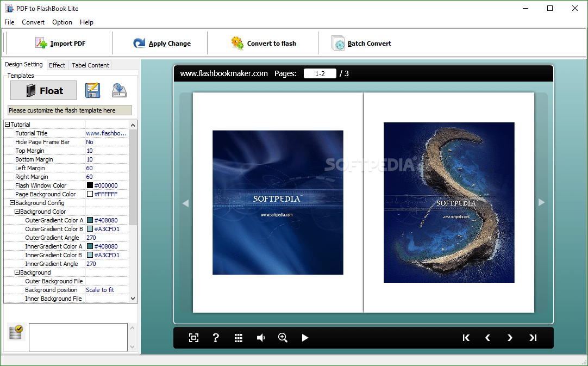Select the Outer Background File row
The image size is (588, 366).
coord(66,281)
